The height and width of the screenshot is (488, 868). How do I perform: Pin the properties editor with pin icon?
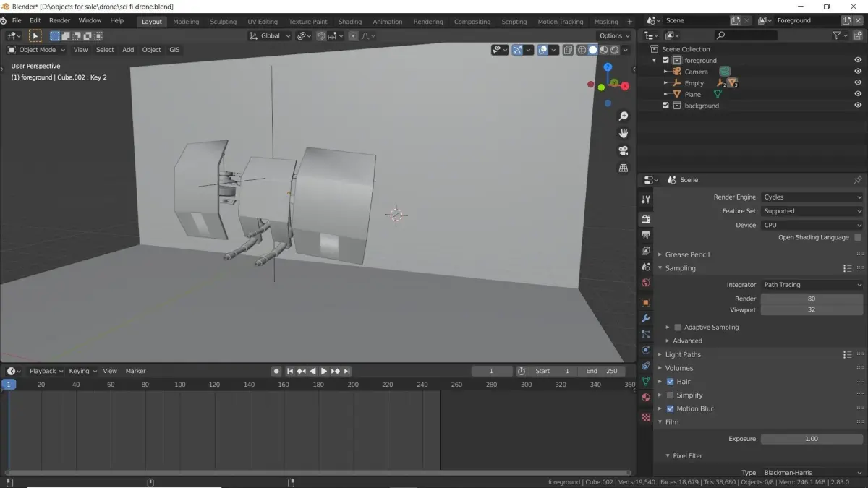click(x=858, y=180)
